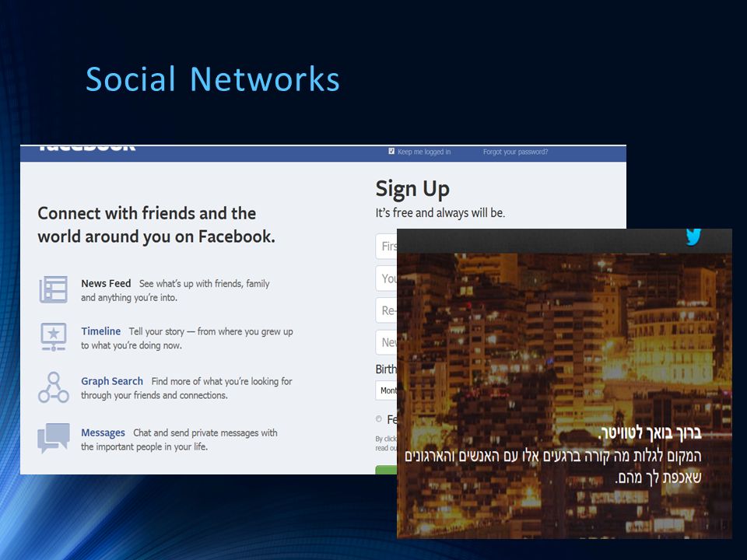This screenshot has height=560, width=747.
Task: Click the green Sign Up button
Action: pos(387,470)
